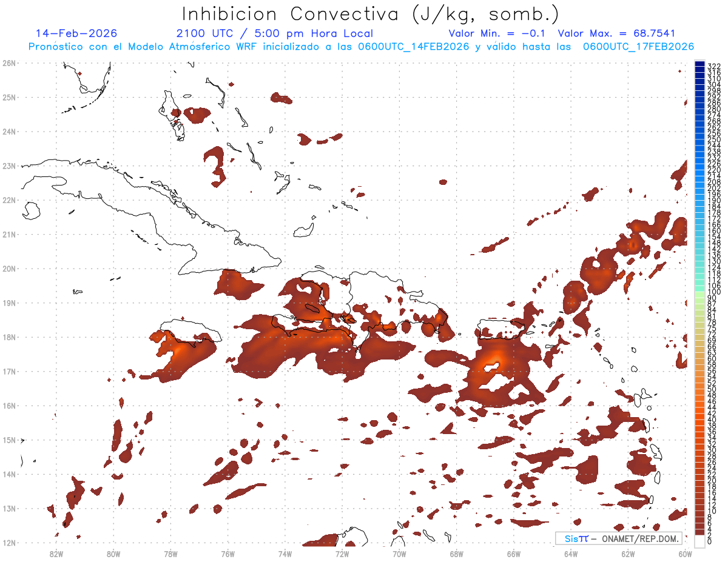Click the 19N latitude label
Image resolution: width=728 pixels, height=562 pixels.
pos(9,303)
